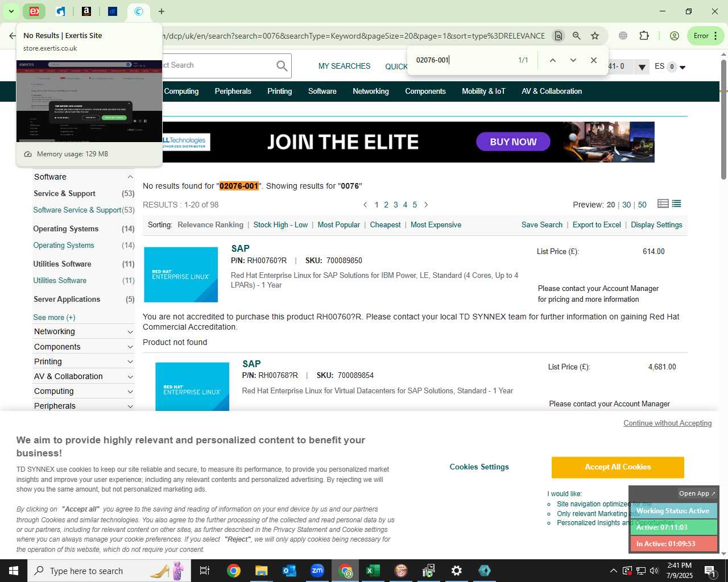Bookmark this page with star icon
This screenshot has height=582, width=728.
pos(595,36)
